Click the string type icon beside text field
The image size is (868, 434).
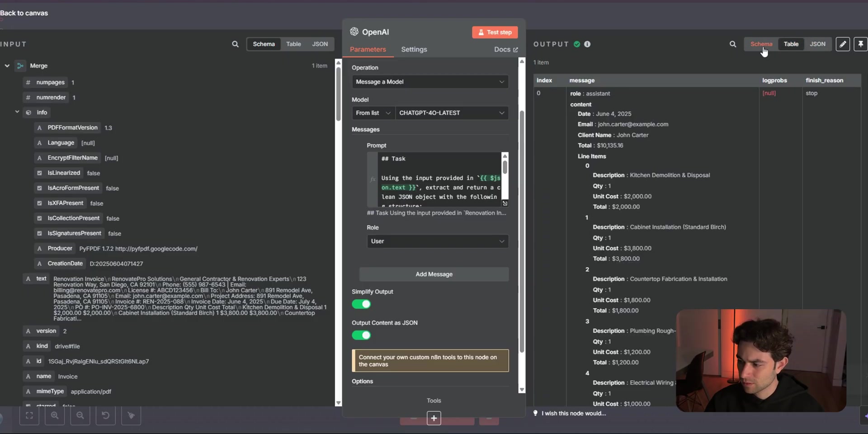click(28, 279)
